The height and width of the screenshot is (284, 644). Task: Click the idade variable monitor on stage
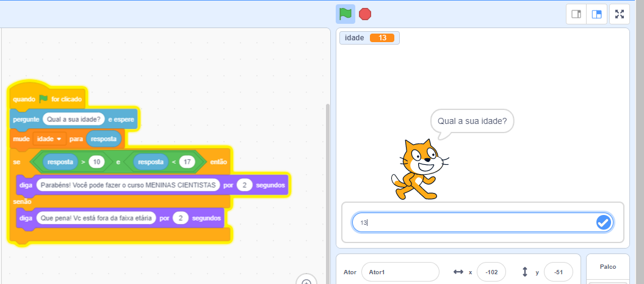pos(369,38)
